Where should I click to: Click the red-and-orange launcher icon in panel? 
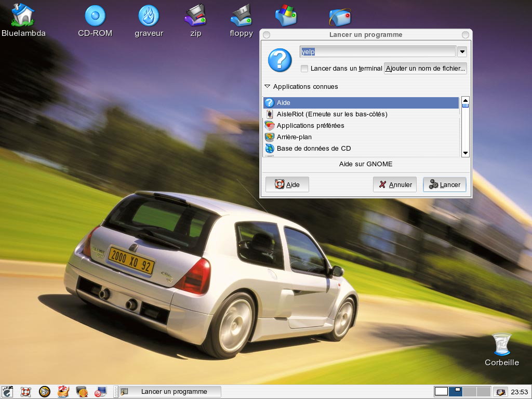click(63, 392)
